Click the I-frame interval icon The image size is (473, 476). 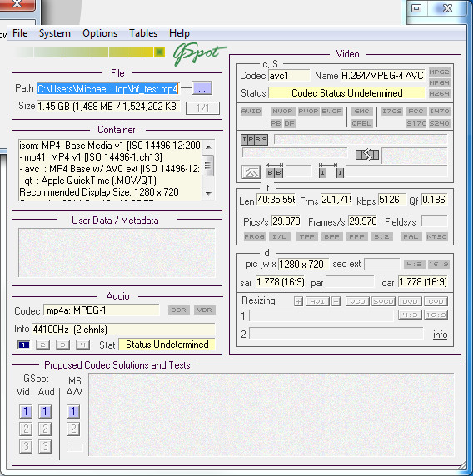pos(331,171)
